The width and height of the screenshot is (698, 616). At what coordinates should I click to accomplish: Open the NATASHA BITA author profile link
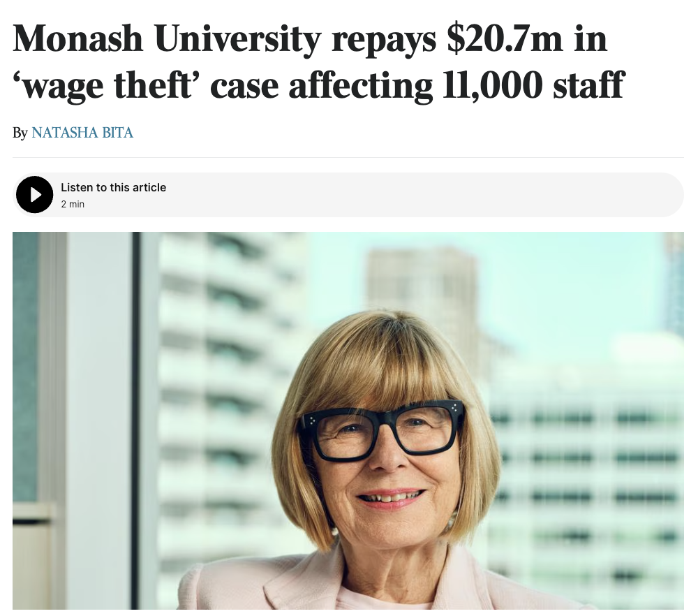pyautogui.click(x=82, y=133)
